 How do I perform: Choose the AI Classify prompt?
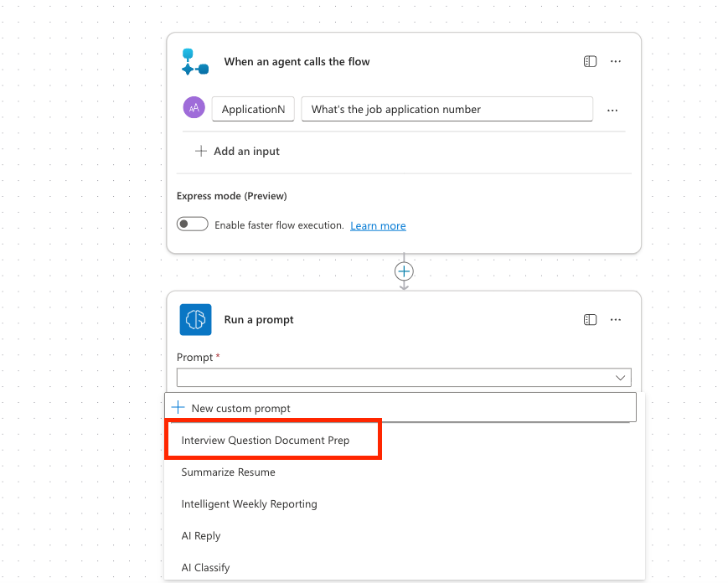[x=205, y=568]
